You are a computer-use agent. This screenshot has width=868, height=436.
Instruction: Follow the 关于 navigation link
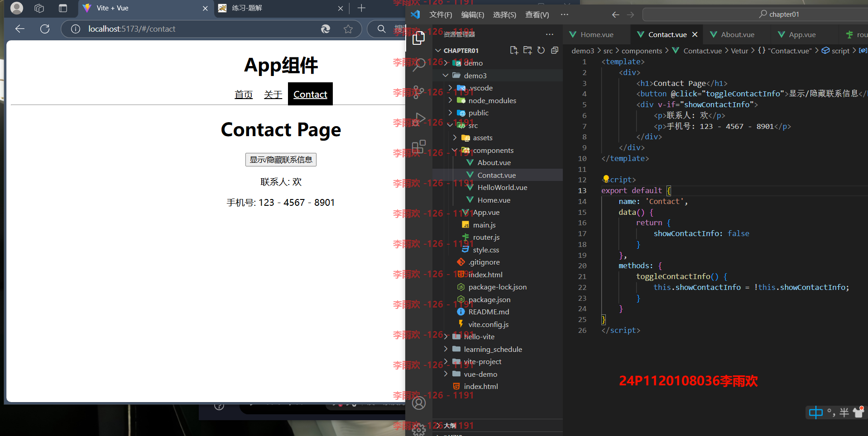pos(273,94)
